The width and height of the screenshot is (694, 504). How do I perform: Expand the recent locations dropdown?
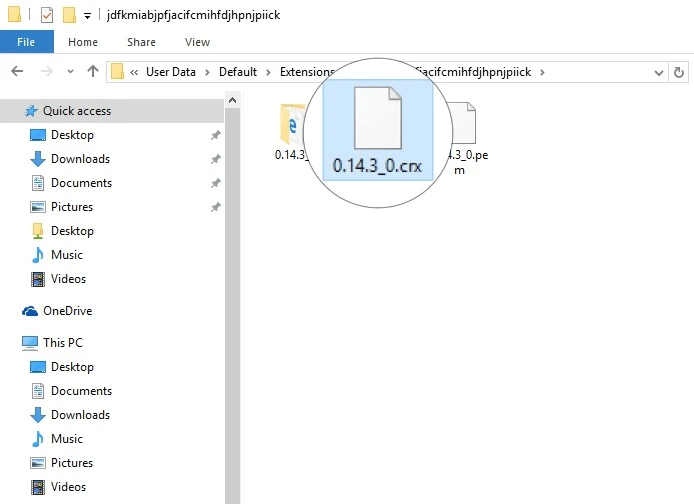tap(70, 72)
